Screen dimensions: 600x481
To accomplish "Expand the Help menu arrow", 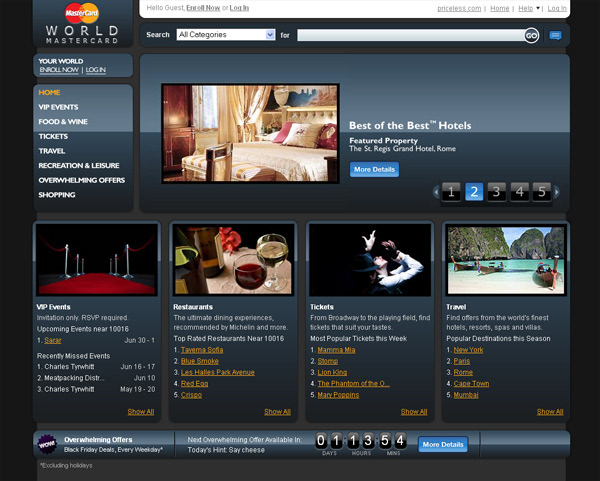I will (x=537, y=8).
